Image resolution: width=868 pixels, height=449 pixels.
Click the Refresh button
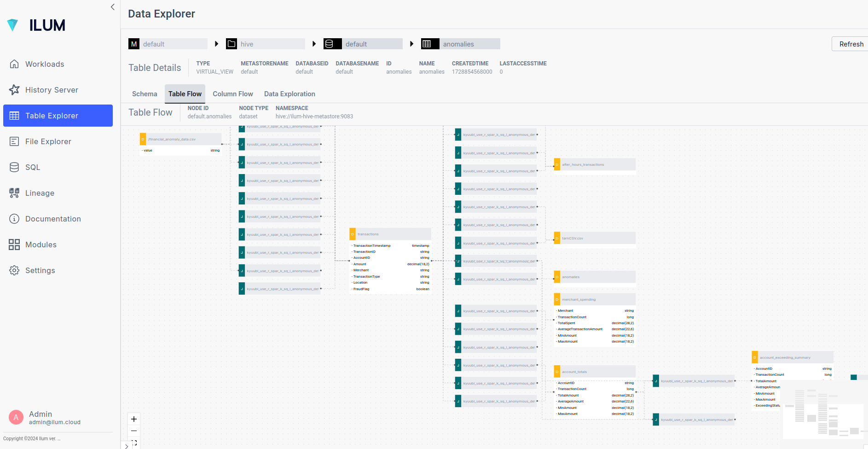(851, 44)
